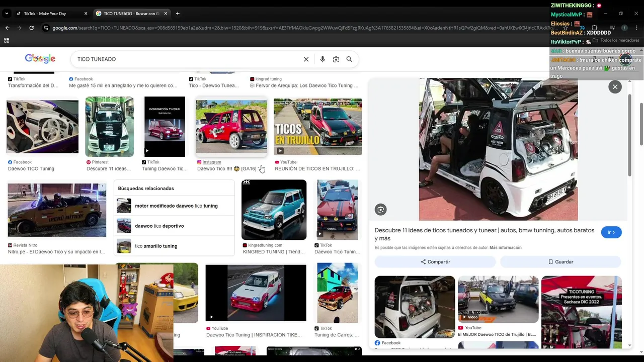Open the teal Tico kingredtuning thumbnail

274,210
